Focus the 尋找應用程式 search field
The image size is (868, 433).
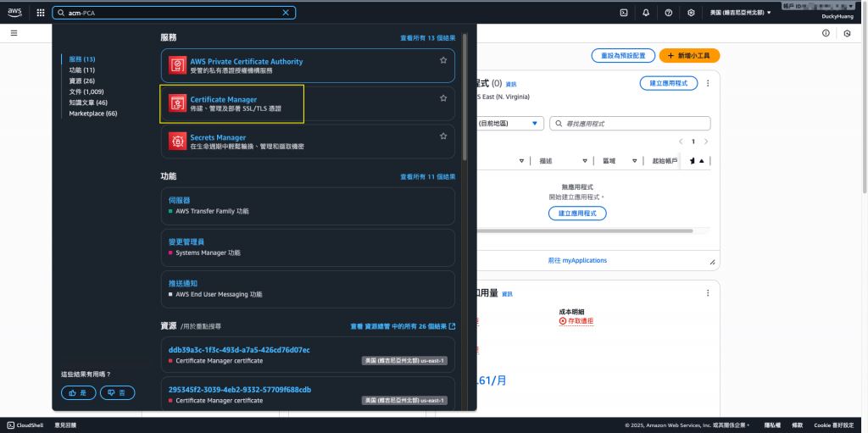(630, 124)
